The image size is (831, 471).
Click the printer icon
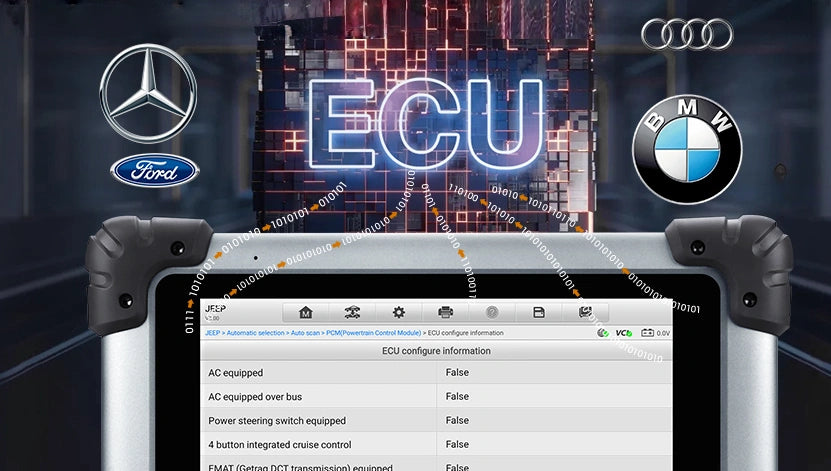(x=446, y=313)
